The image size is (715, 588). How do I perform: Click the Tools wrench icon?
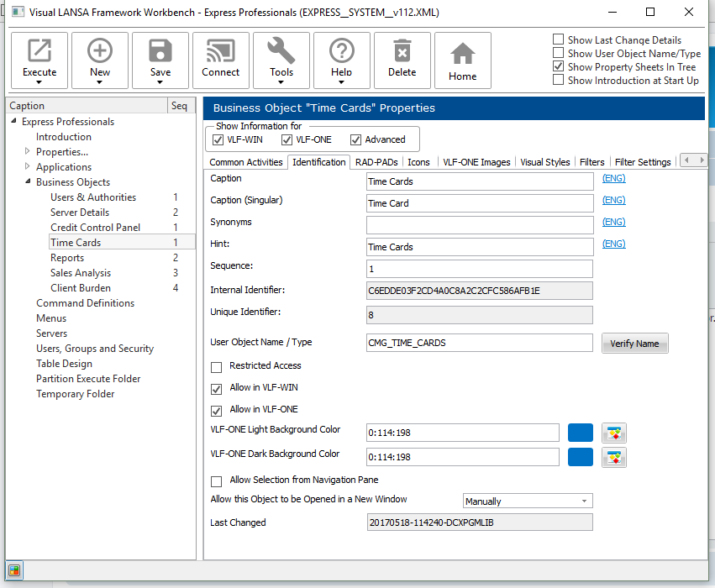[281, 50]
